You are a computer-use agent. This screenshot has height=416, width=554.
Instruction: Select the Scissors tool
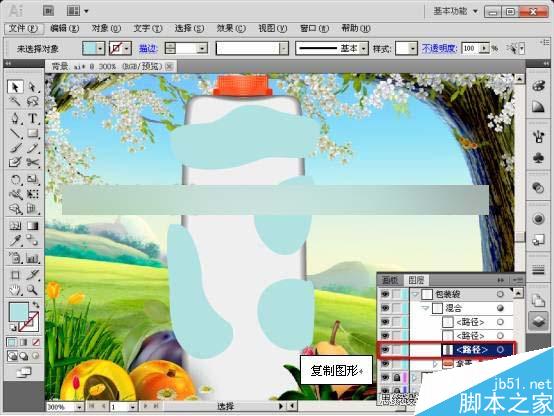pyautogui.click(x=33, y=162)
